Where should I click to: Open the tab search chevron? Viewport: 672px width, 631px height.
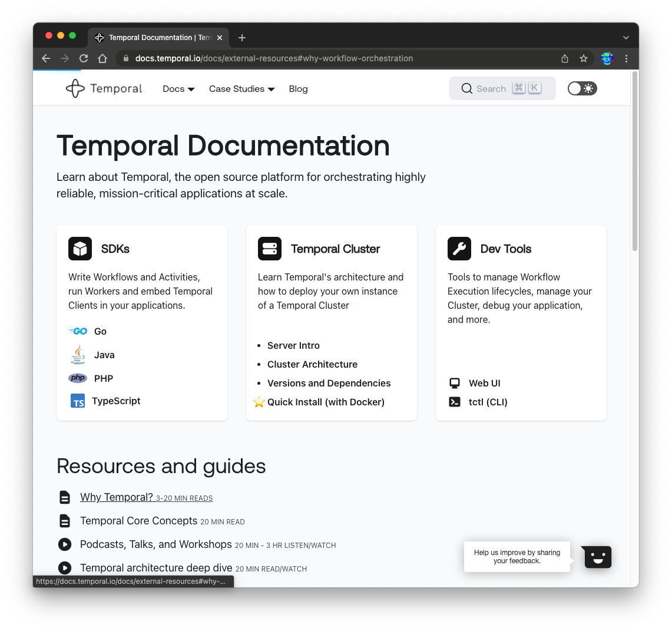coord(625,38)
